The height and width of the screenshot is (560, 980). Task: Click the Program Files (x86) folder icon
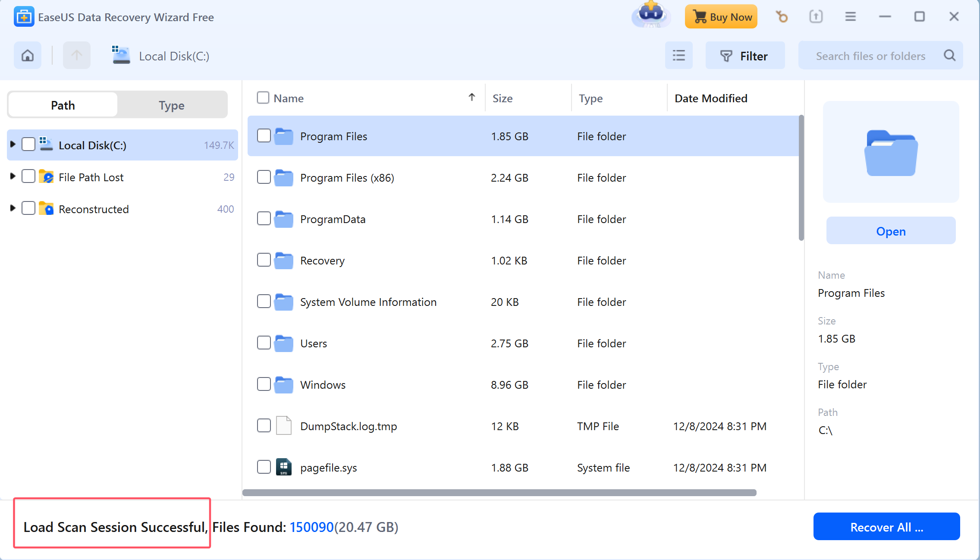[x=284, y=178]
